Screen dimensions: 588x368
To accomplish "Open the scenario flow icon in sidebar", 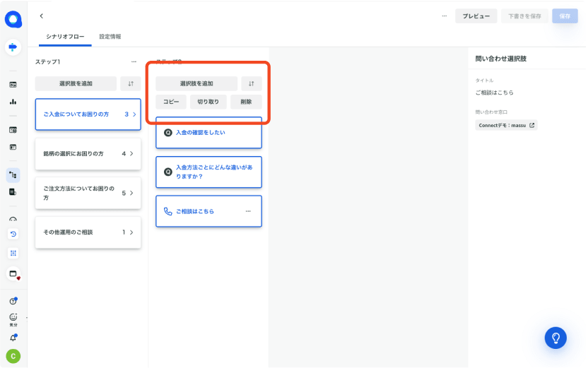I will pos(13,174).
